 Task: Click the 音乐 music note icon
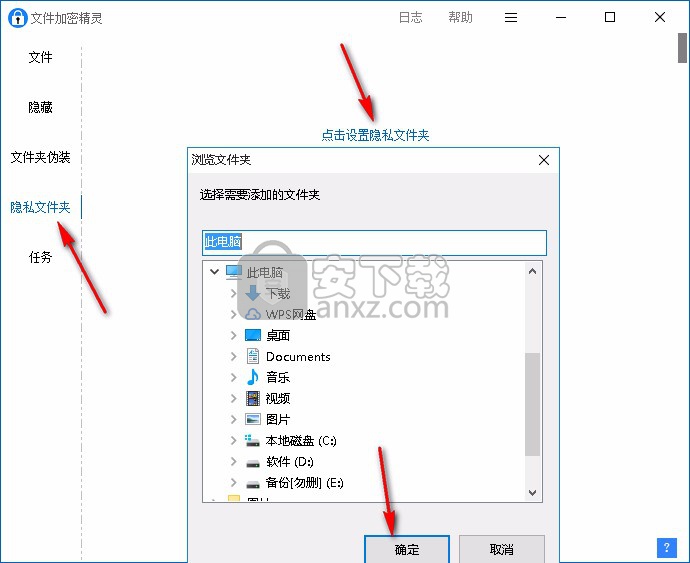(x=253, y=377)
